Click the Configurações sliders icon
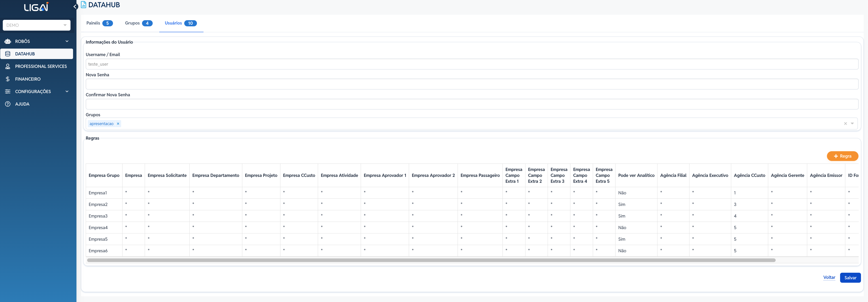The width and height of the screenshot is (868, 302). point(8,92)
